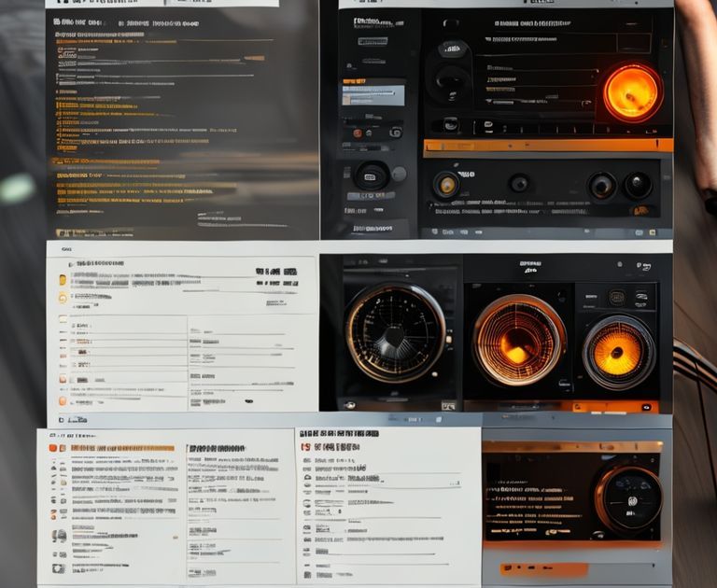The width and height of the screenshot is (717, 588).
Task: Toggle the top orange marker in bottom-left list
Action: tap(53, 449)
